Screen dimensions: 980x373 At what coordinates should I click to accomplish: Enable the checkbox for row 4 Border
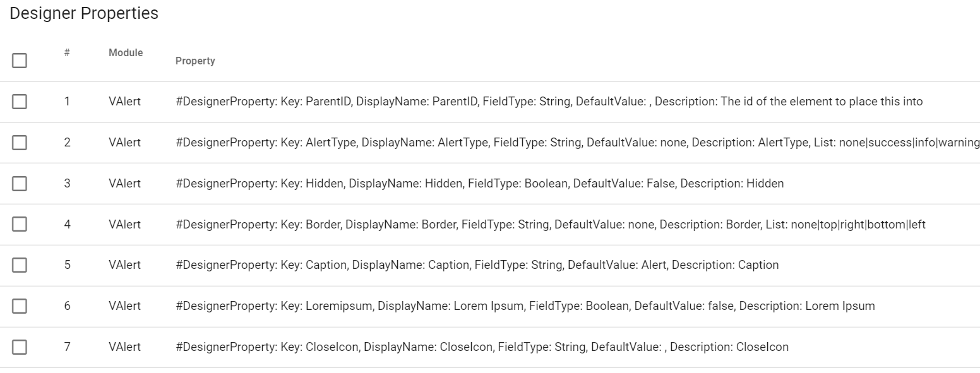coord(20,224)
